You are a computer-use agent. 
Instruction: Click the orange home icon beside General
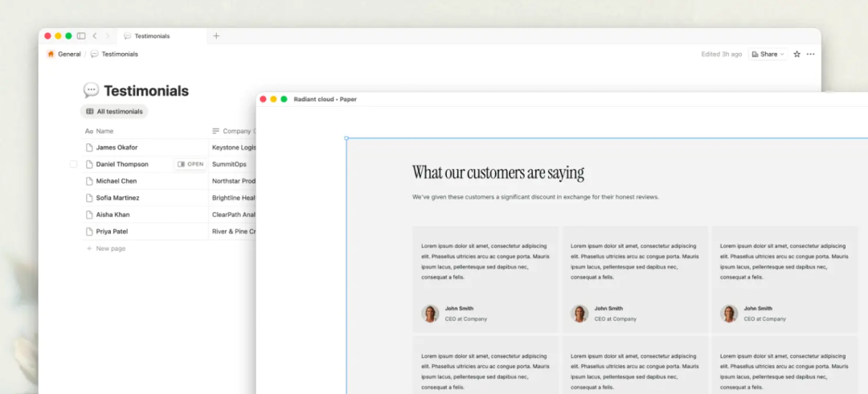(x=51, y=54)
